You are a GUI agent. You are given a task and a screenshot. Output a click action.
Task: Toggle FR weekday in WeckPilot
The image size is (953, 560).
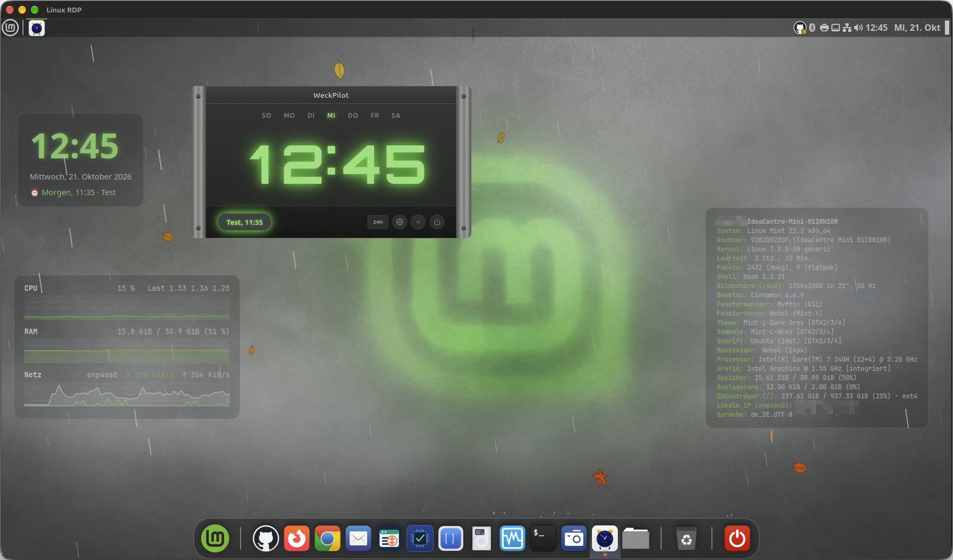point(375,116)
